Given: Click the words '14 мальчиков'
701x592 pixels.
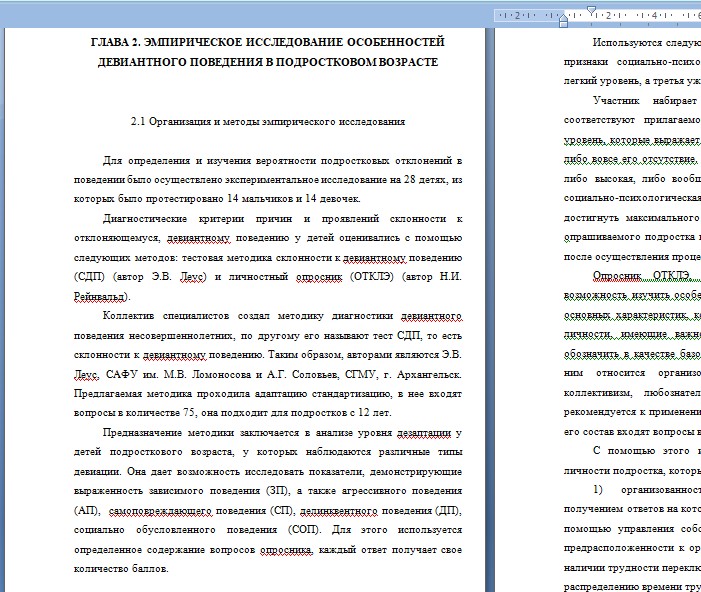Looking at the screenshot, I should pyautogui.click(x=260, y=199).
